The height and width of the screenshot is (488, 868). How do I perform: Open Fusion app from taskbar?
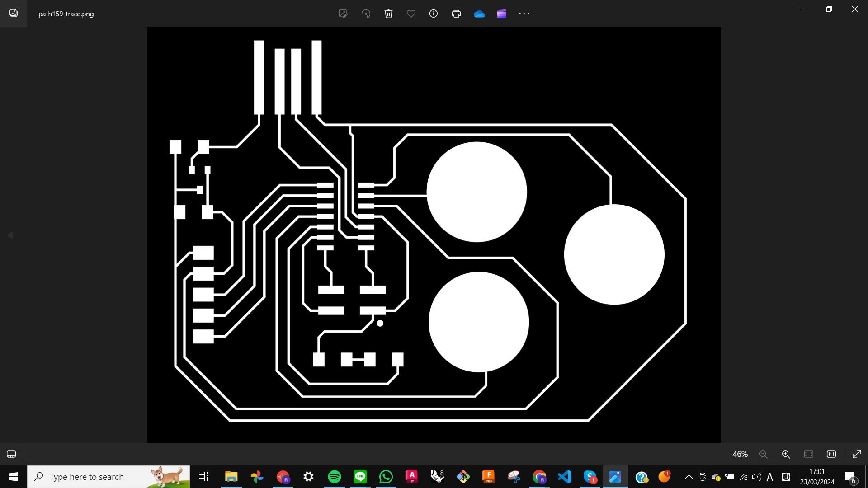click(x=489, y=477)
